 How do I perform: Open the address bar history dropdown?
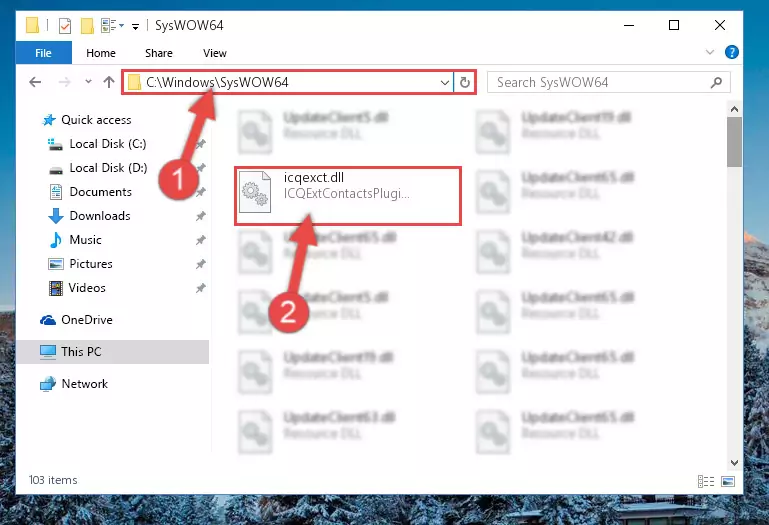tap(444, 82)
